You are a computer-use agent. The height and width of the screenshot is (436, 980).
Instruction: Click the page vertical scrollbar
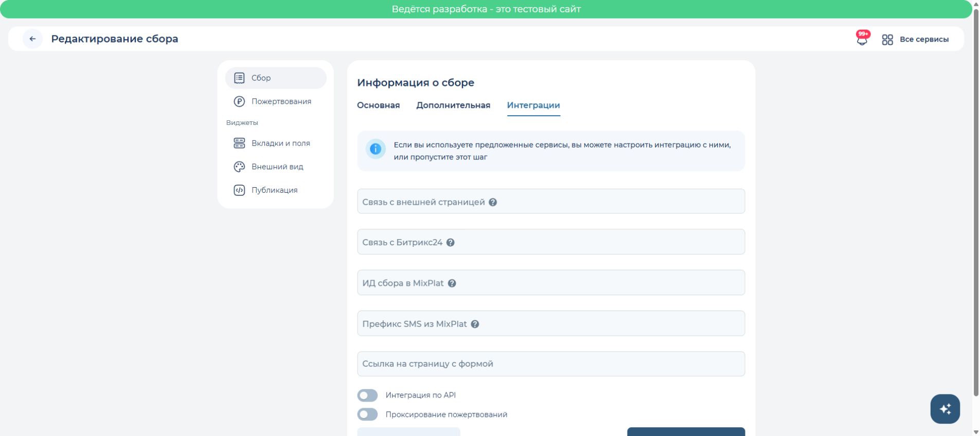pyautogui.click(x=976, y=203)
